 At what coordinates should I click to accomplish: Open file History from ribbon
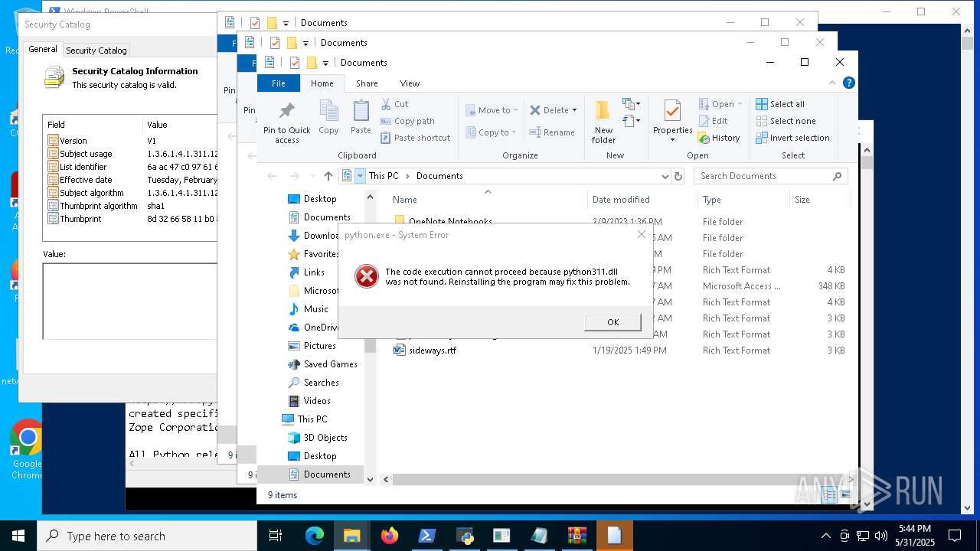tap(719, 138)
